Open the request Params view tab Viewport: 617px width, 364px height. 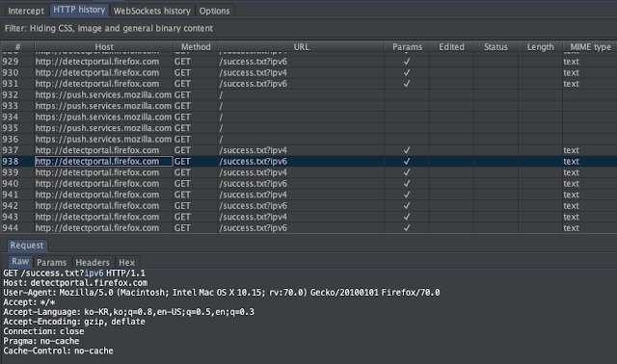51,262
